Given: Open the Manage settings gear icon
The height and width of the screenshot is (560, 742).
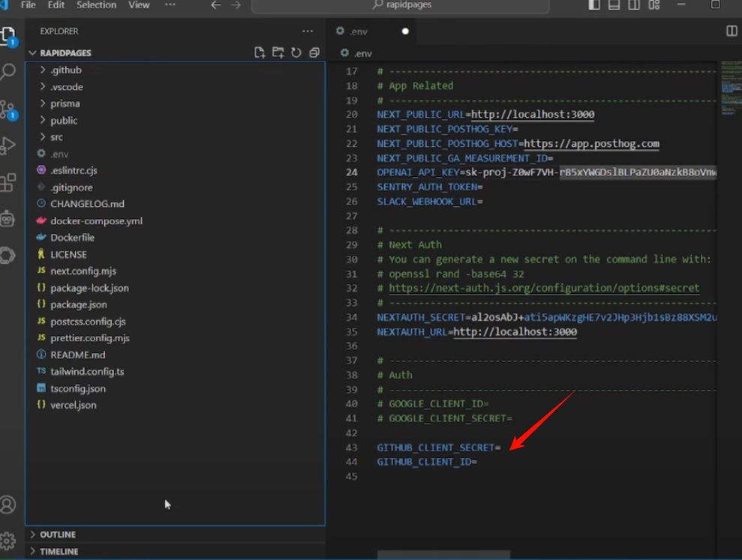Looking at the screenshot, I should click(x=8, y=540).
